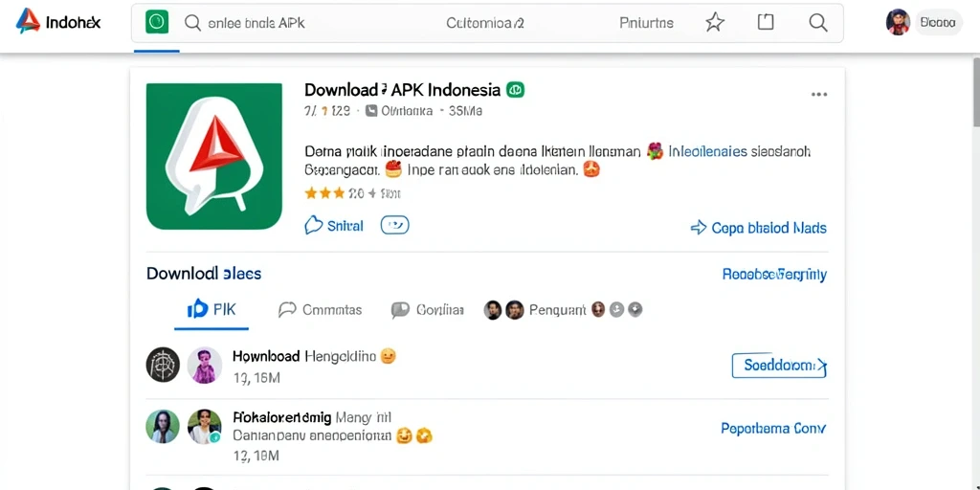Open the 'Pniurtne' header item
Viewport: 980px width, 490px height.
point(646,23)
